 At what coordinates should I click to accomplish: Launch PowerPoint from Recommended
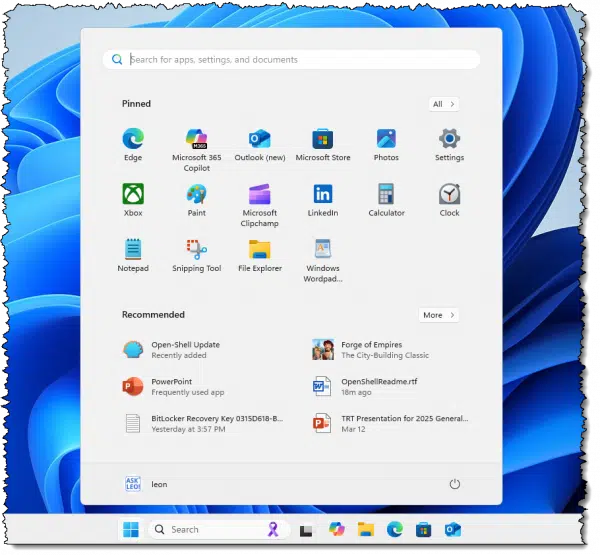pos(173,387)
